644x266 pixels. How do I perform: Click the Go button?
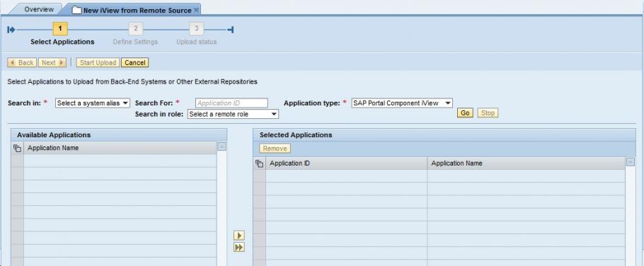[x=465, y=113]
